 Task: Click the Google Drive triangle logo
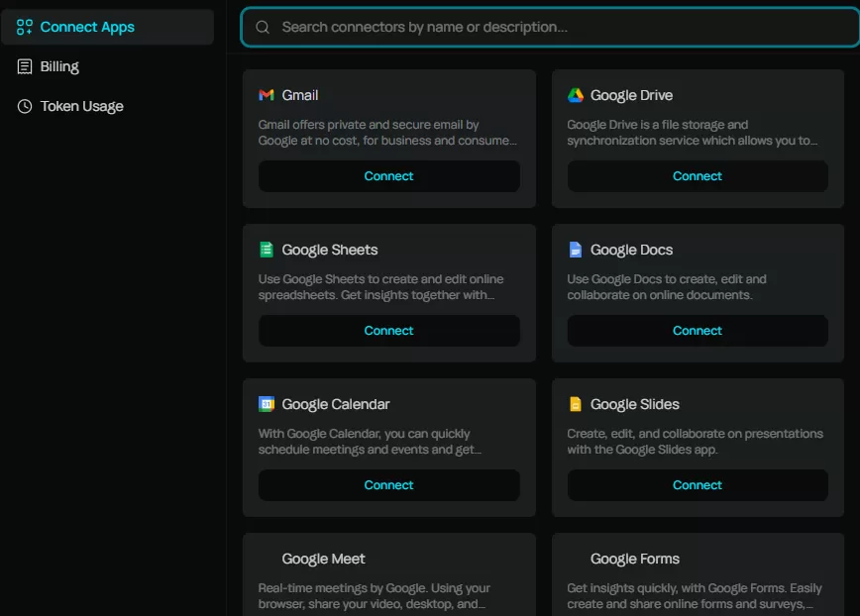coord(576,95)
